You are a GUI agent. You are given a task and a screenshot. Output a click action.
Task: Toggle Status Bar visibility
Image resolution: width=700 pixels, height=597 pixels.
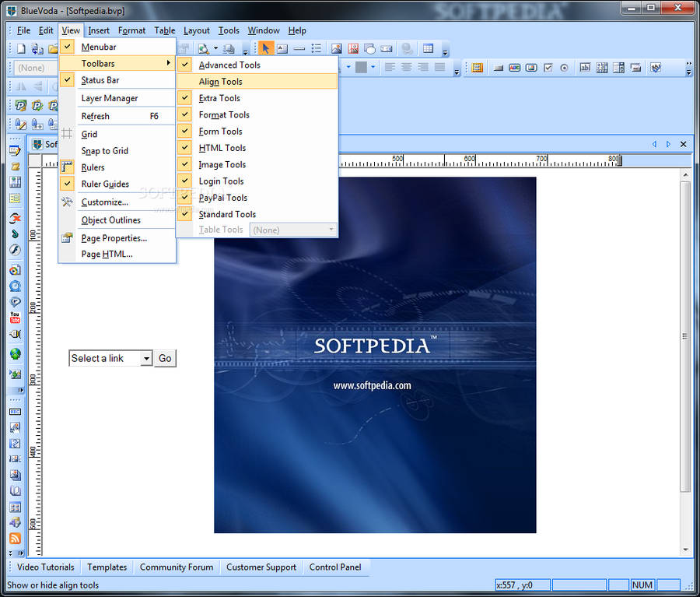point(100,80)
